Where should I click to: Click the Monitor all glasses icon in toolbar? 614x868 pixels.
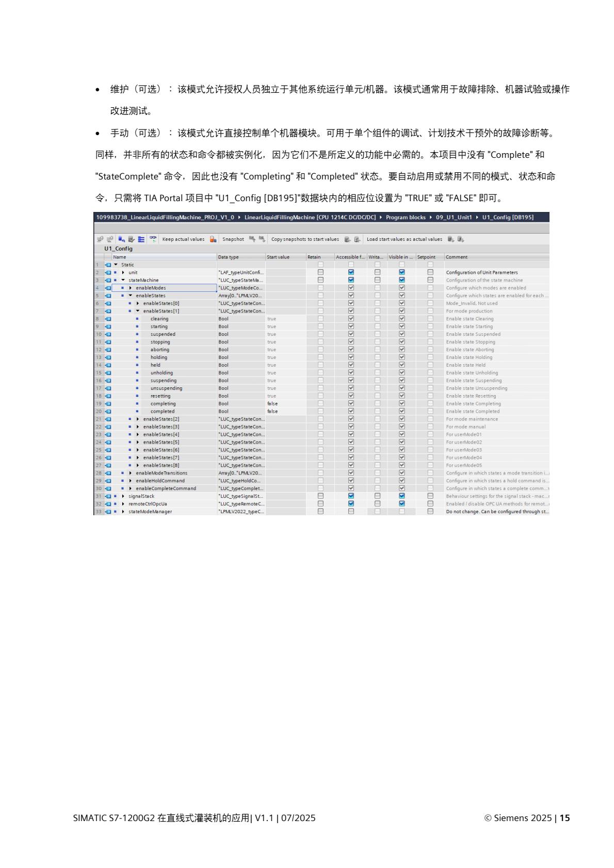click(x=153, y=239)
